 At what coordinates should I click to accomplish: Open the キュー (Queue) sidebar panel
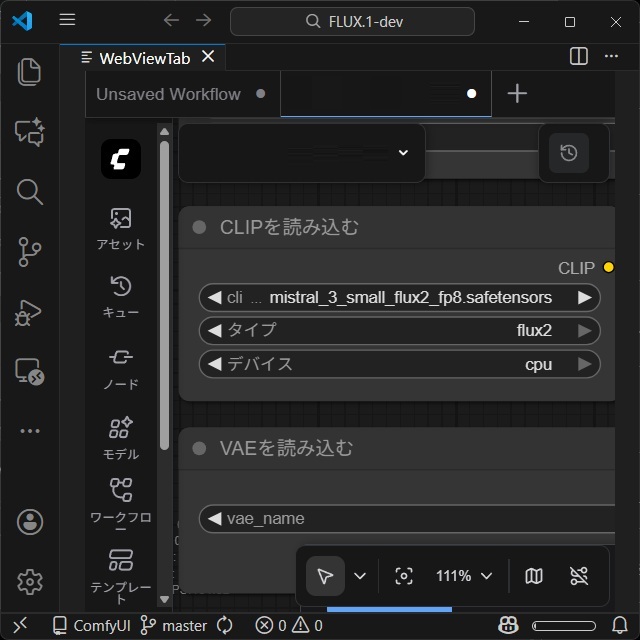(120, 296)
